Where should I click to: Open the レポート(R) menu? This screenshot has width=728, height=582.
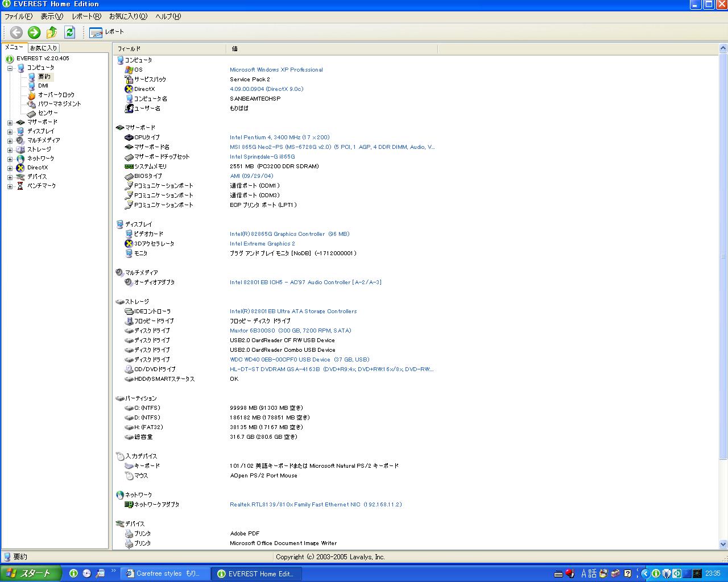coord(86,16)
